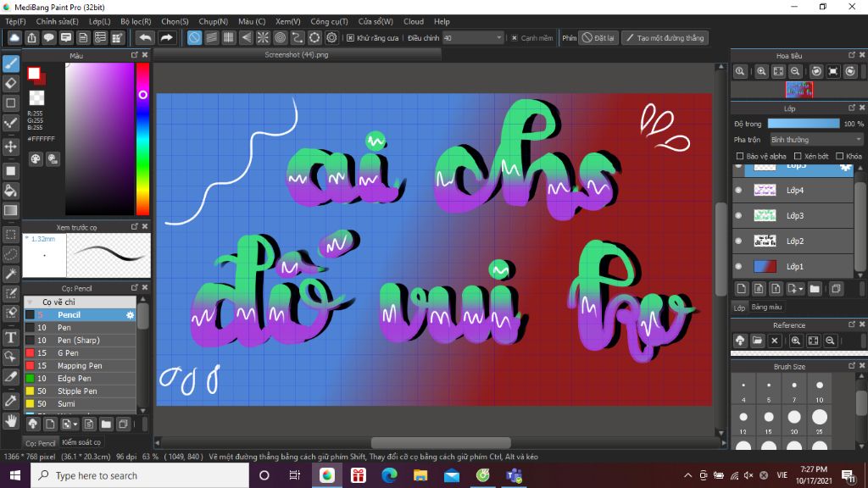The width and height of the screenshot is (868, 488).
Task: Open snap settings gear icon
Action: tap(331, 37)
